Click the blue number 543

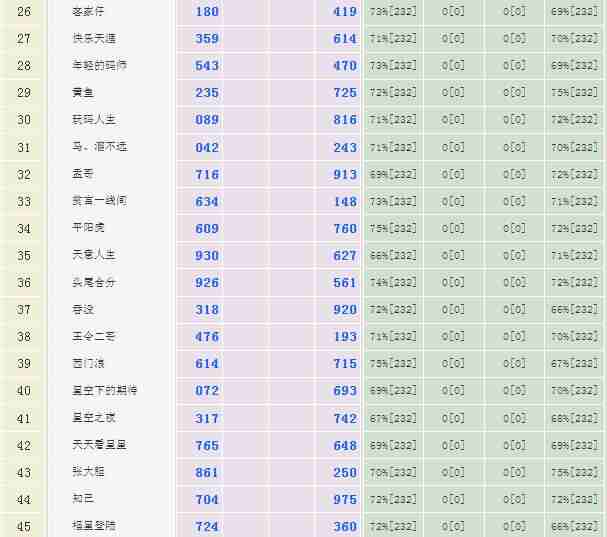pos(207,66)
